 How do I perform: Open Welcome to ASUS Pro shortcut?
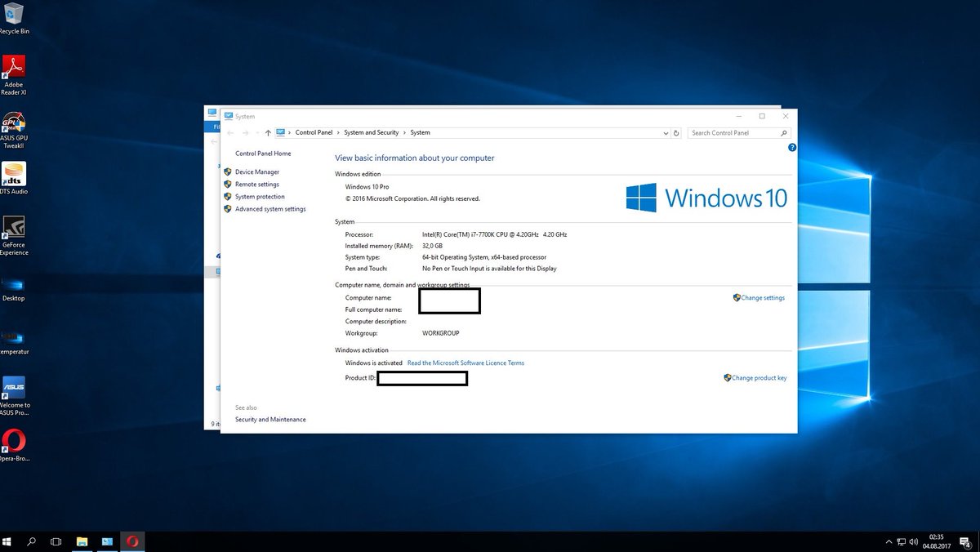pos(13,395)
